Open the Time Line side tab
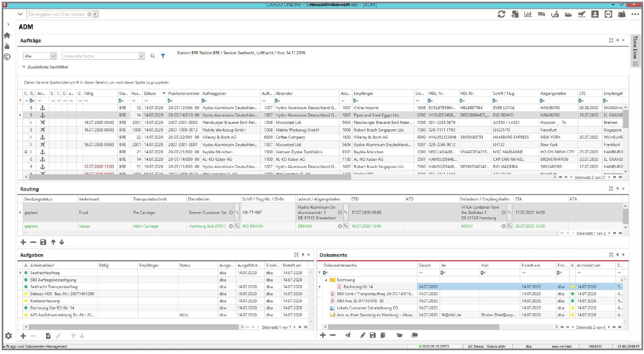Image resolution: width=644 pixels, height=354 pixels. (x=635, y=47)
